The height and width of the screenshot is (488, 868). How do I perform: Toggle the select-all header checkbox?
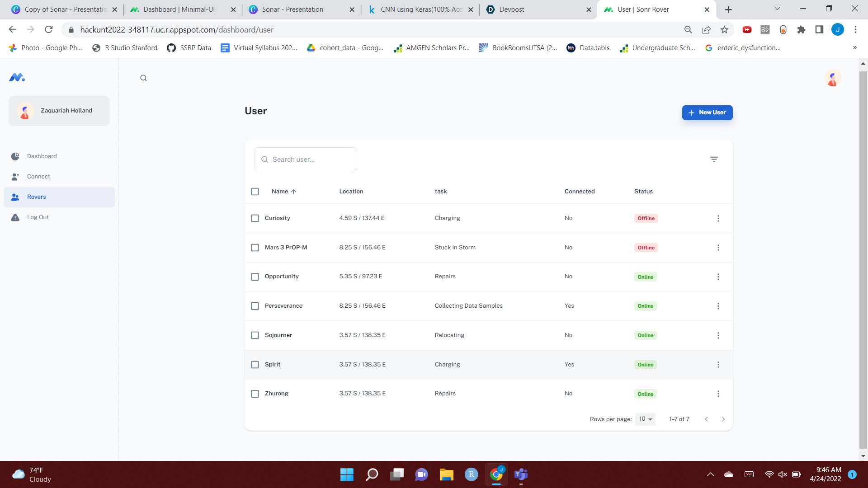coord(255,192)
